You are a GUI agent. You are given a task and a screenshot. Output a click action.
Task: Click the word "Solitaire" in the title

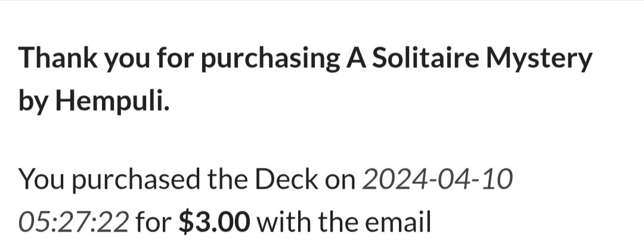click(426, 58)
